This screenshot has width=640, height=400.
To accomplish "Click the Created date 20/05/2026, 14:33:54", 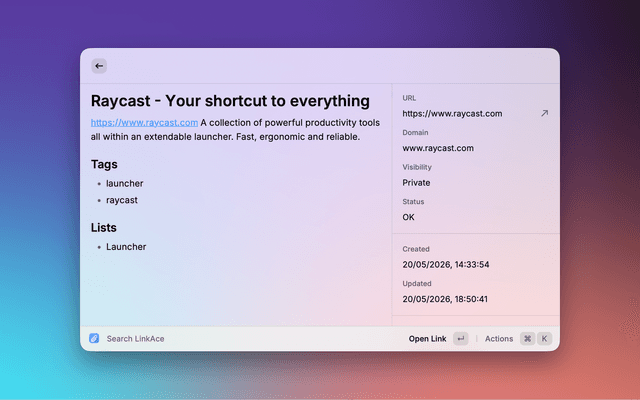I will 446,264.
